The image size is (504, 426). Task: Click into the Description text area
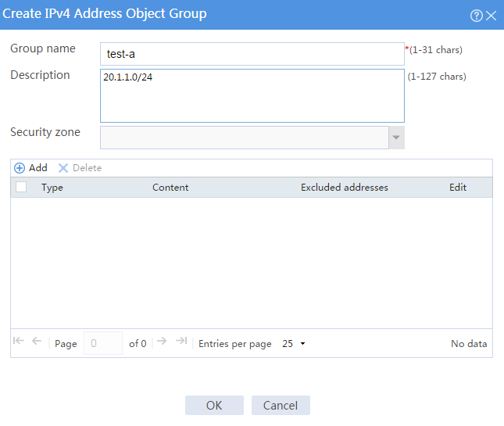point(252,96)
